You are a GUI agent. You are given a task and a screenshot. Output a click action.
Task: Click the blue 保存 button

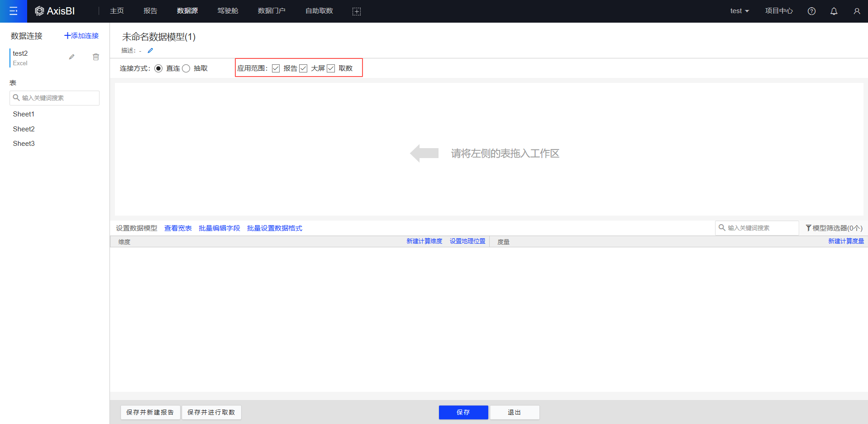pyautogui.click(x=463, y=412)
